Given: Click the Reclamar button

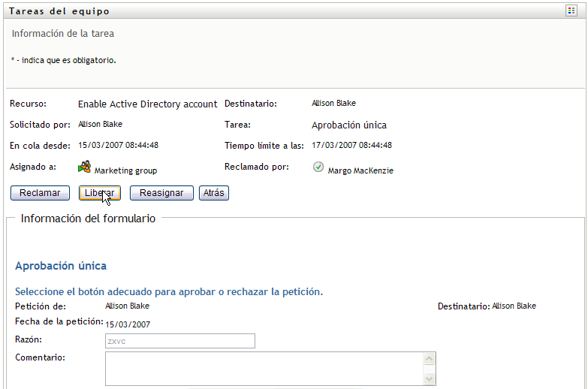Looking at the screenshot, I should pyautogui.click(x=40, y=193).
